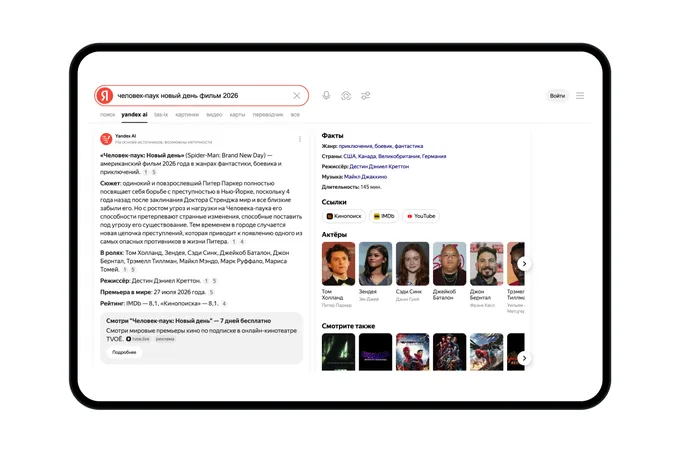Screen dimensions: 680x453
Task: Select the yandex ai tab
Action: click(134, 114)
